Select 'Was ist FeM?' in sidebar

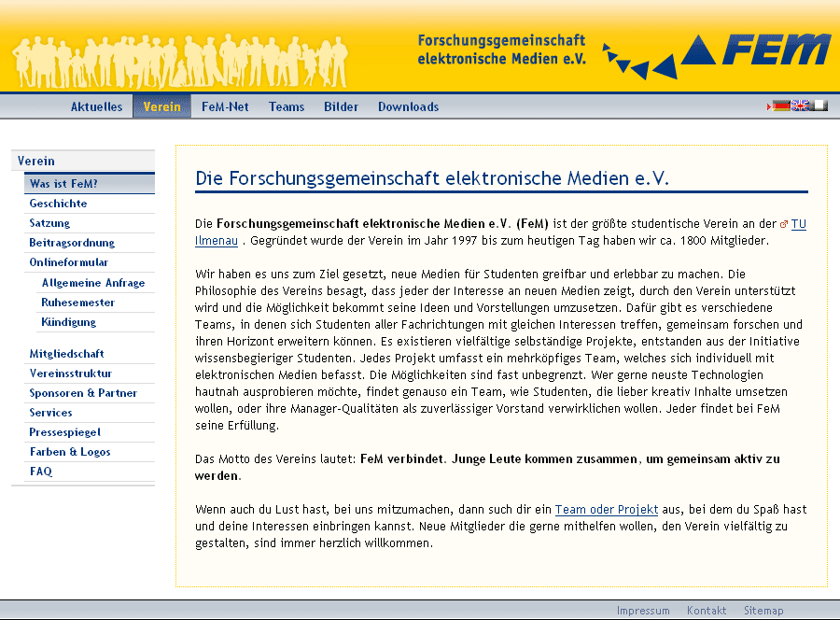coord(90,183)
